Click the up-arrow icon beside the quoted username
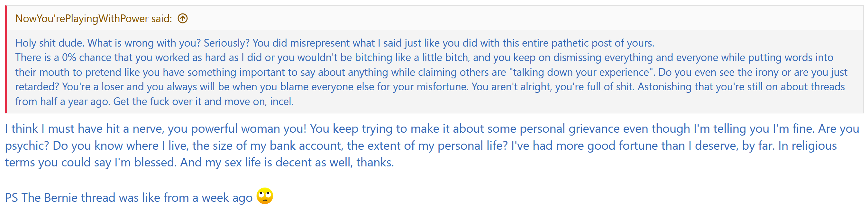Viewport: 868px width, 213px height. [183, 19]
